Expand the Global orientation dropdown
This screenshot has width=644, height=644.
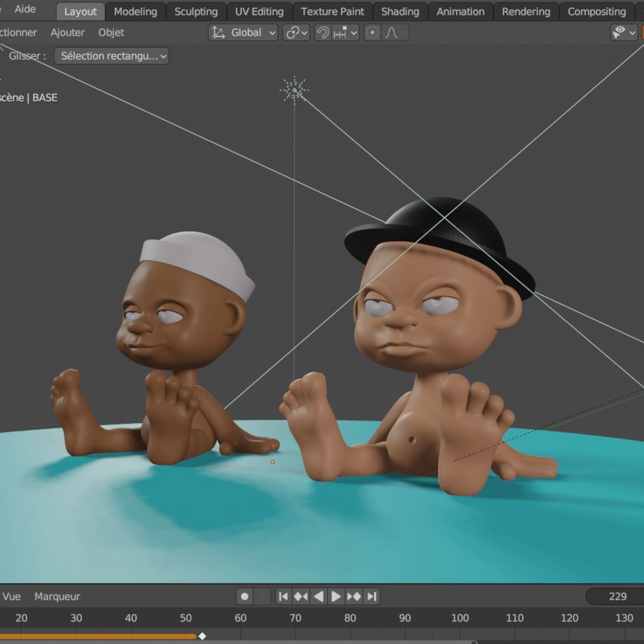[x=243, y=32]
